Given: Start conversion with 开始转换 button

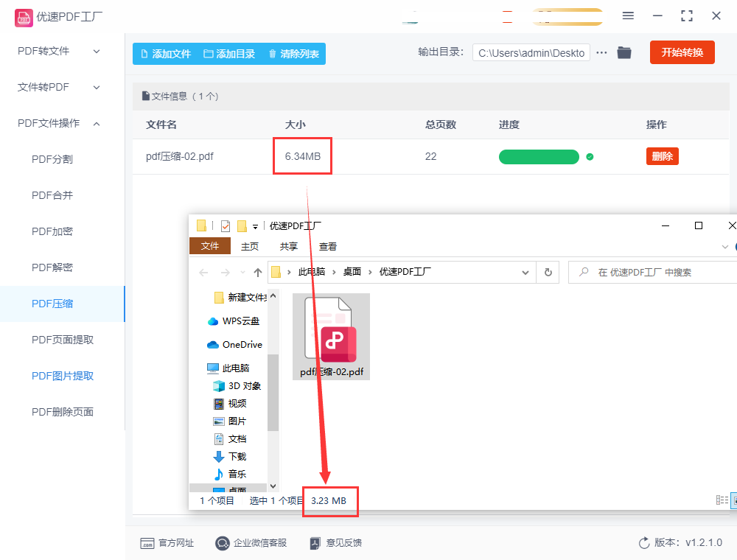Looking at the screenshot, I should [682, 52].
